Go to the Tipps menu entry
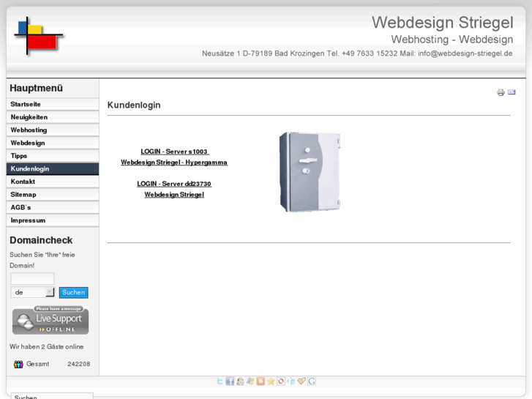 (53, 156)
